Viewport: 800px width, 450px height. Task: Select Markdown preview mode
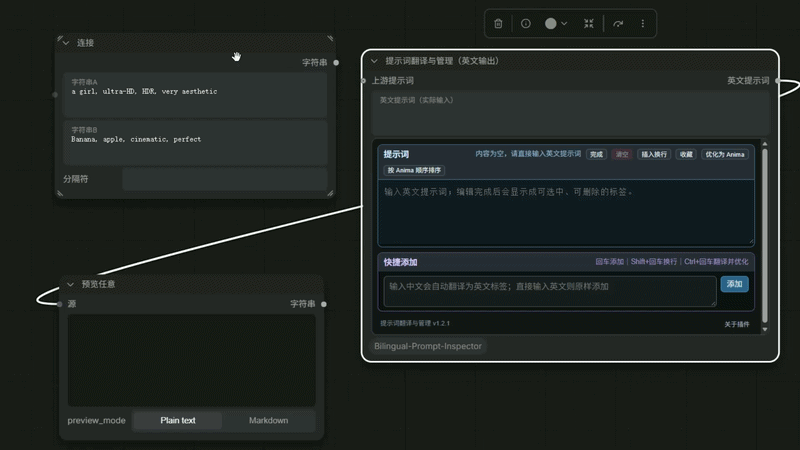[x=268, y=420]
